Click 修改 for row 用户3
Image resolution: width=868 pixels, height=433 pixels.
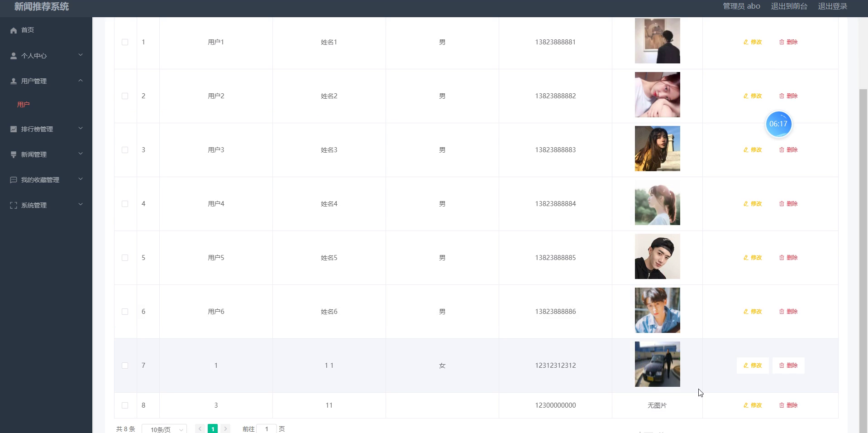point(753,150)
